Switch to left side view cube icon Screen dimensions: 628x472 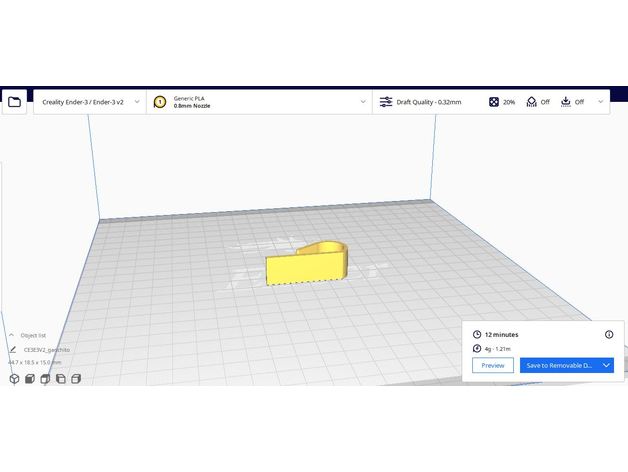pyautogui.click(x=61, y=379)
